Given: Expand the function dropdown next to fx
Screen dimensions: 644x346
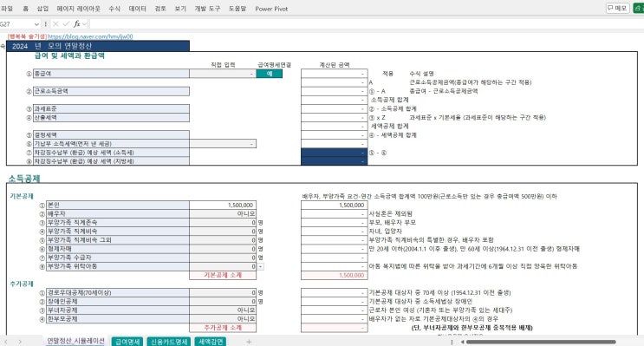Looking at the screenshot, I should pyautogui.click(x=85, y=24).
